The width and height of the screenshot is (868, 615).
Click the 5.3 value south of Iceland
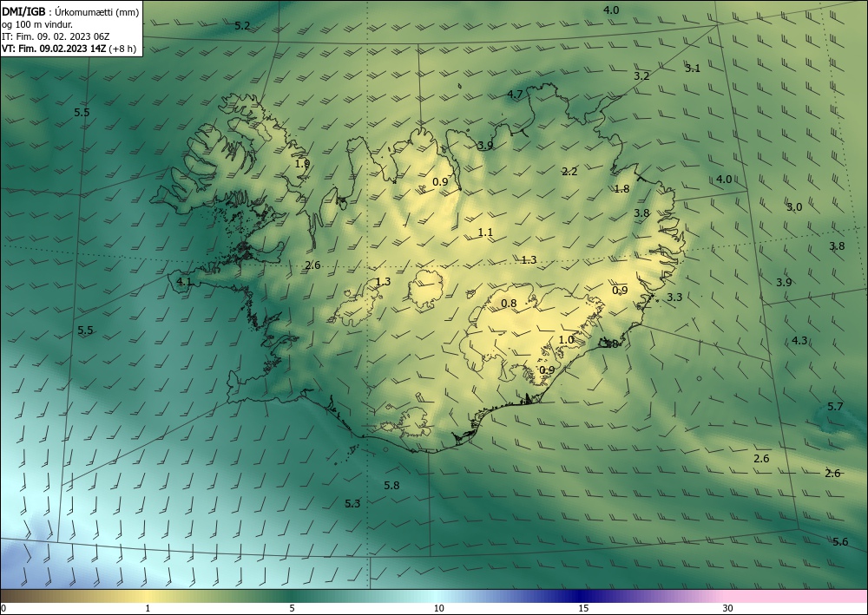[x=352, y=503]
